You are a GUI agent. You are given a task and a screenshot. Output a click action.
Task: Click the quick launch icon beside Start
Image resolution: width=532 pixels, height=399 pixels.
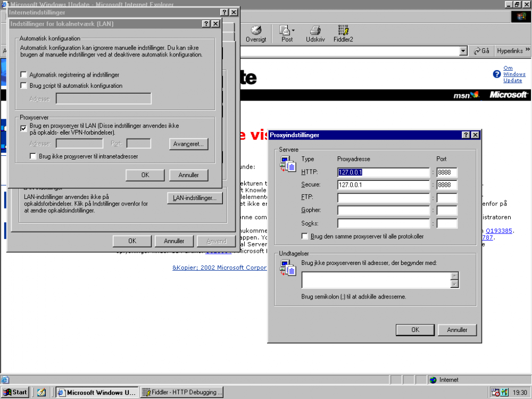click(x=41, y=392)
